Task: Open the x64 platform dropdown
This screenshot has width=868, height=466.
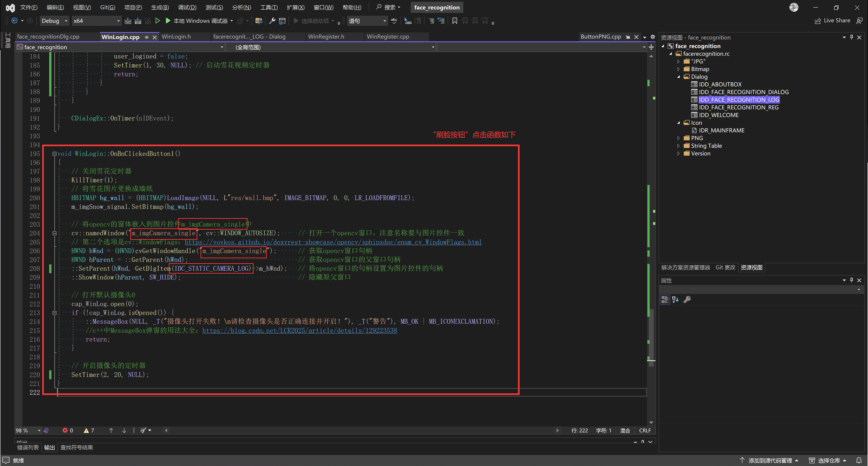Action: click(118, 21)
